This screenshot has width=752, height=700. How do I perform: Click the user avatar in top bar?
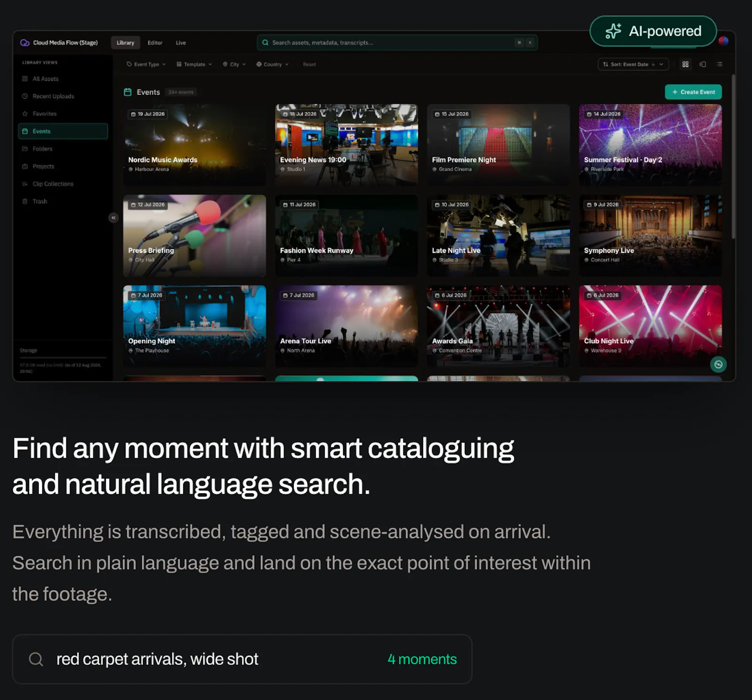[723, 41]
